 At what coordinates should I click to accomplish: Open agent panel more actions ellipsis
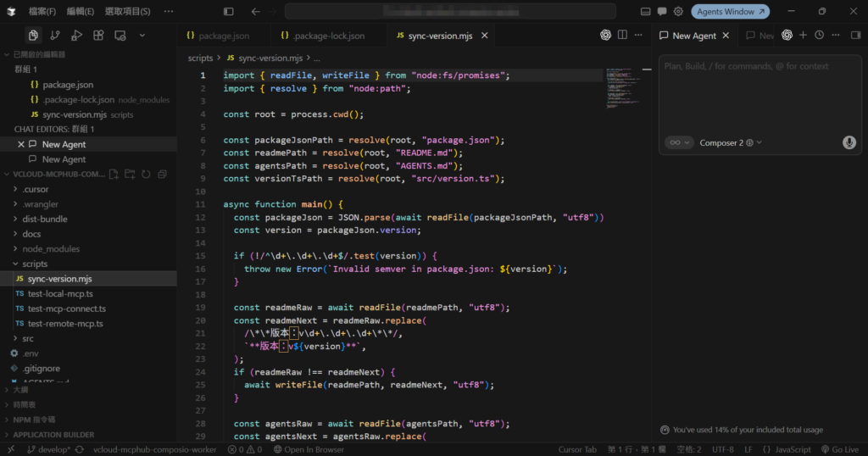(x=836, y=35)
